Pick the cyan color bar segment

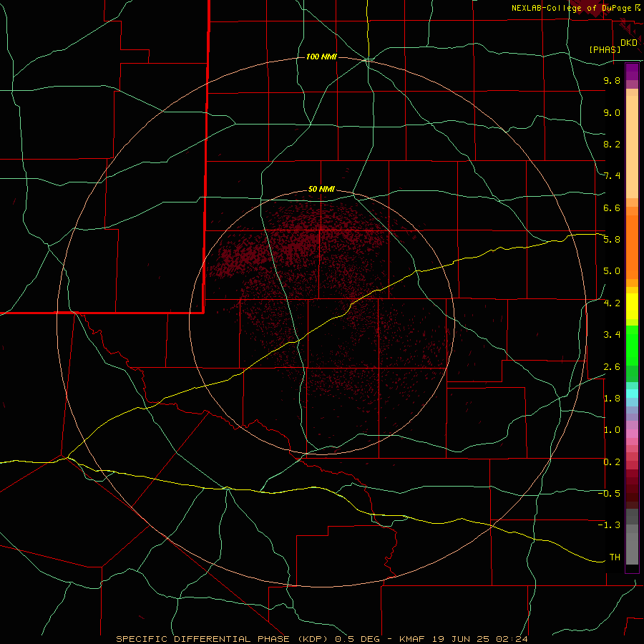pos(632,394)
